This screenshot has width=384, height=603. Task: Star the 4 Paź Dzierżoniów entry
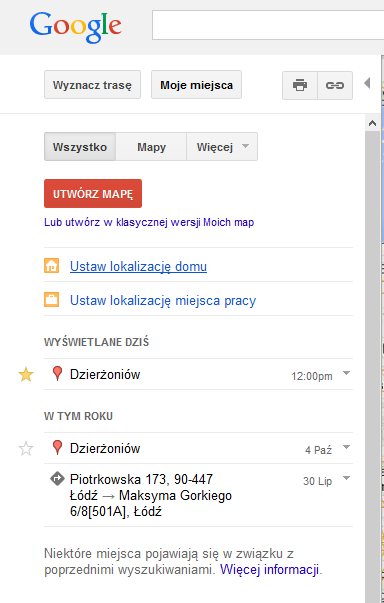point(26,448)
